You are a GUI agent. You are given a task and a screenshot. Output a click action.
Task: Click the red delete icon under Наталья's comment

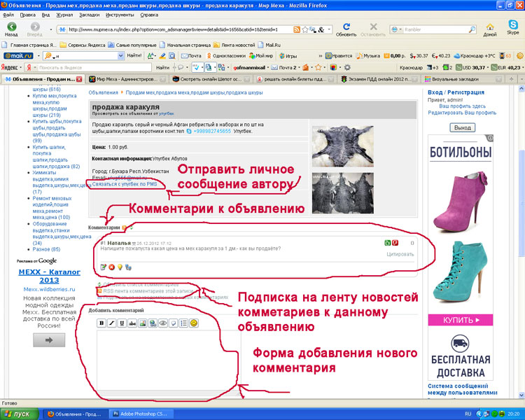click(x=111, y=267)
